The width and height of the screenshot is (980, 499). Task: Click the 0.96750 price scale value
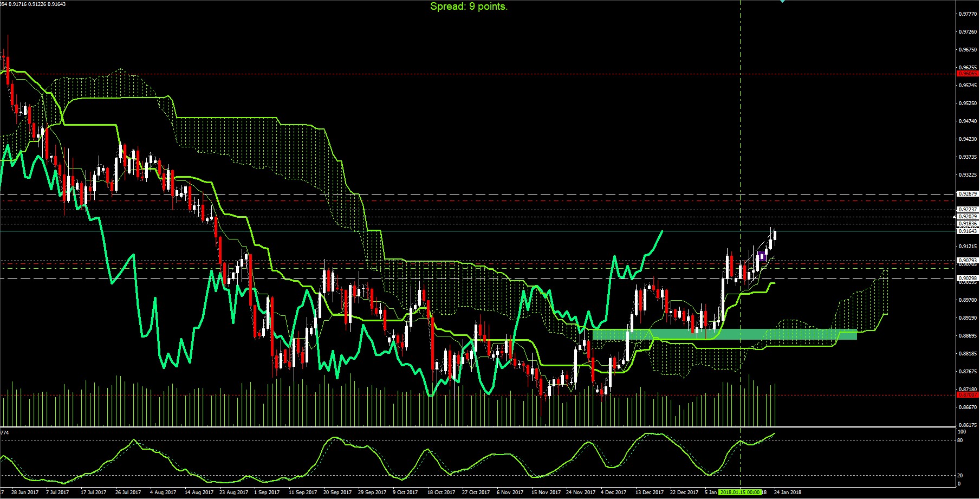coord(968,50)
